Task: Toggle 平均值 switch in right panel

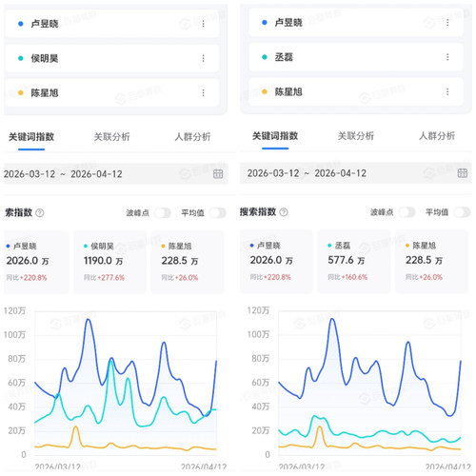Action: 462,212
